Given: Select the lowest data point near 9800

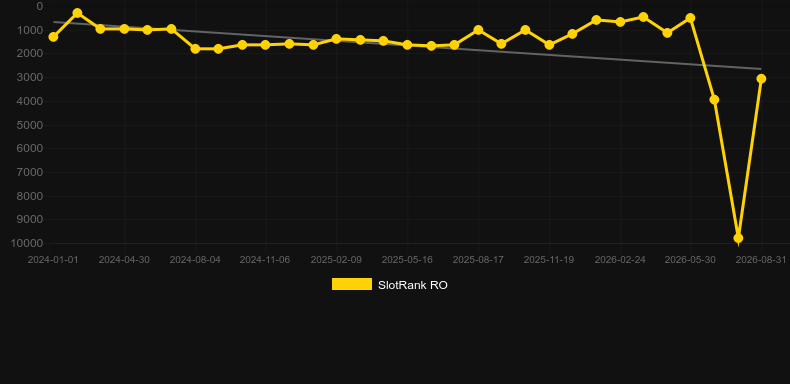Looking at the screenshot, I should coord(738,238).
